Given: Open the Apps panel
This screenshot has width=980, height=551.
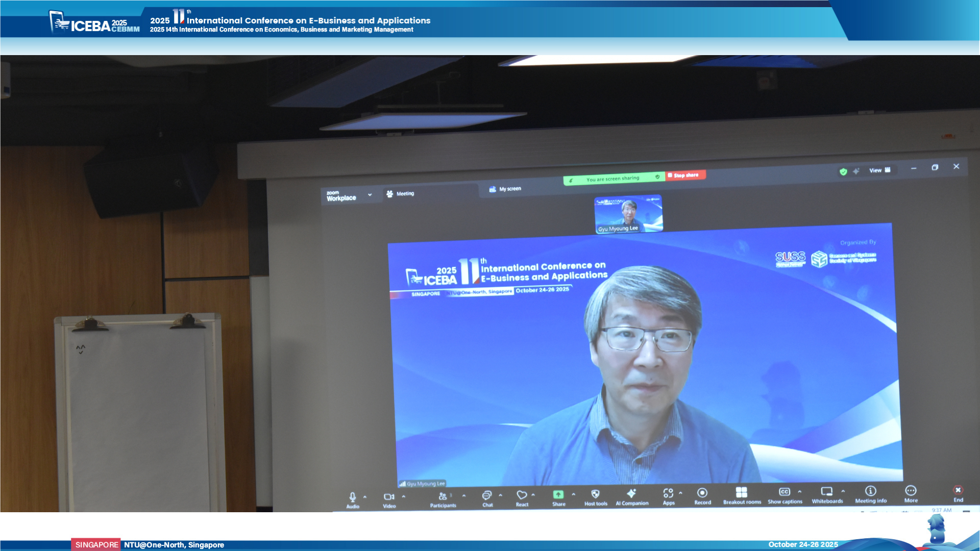Looking at the screenshot, I should tap(668, 493).
